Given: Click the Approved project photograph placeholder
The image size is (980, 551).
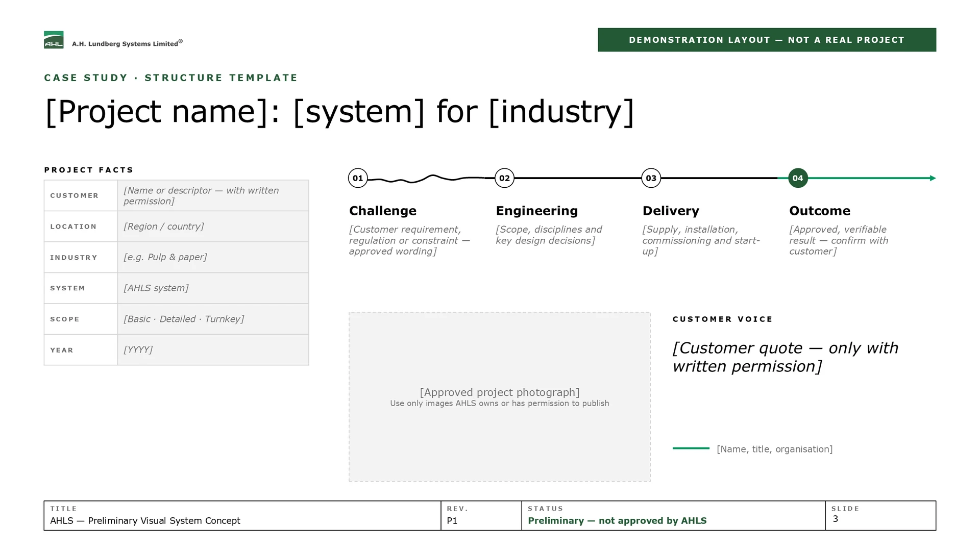Looking at the screenshot, I should (x=499, y=396).
